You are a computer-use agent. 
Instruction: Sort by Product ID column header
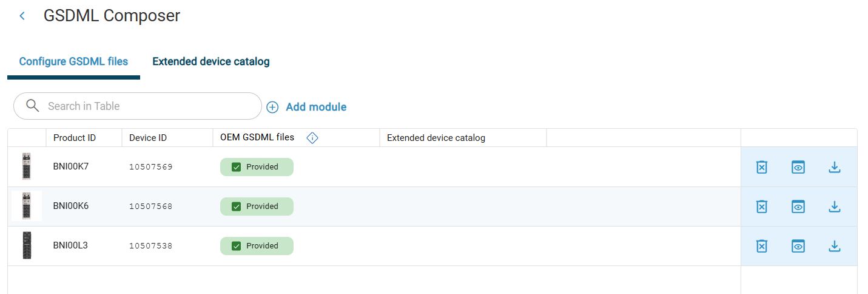(x=75, y=138)
